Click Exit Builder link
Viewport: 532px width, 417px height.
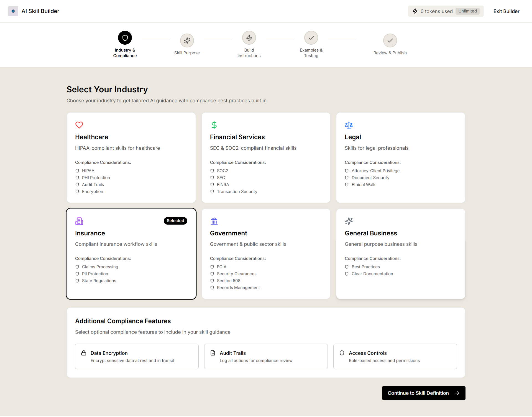pyautogui.click(x=506, y=11)
